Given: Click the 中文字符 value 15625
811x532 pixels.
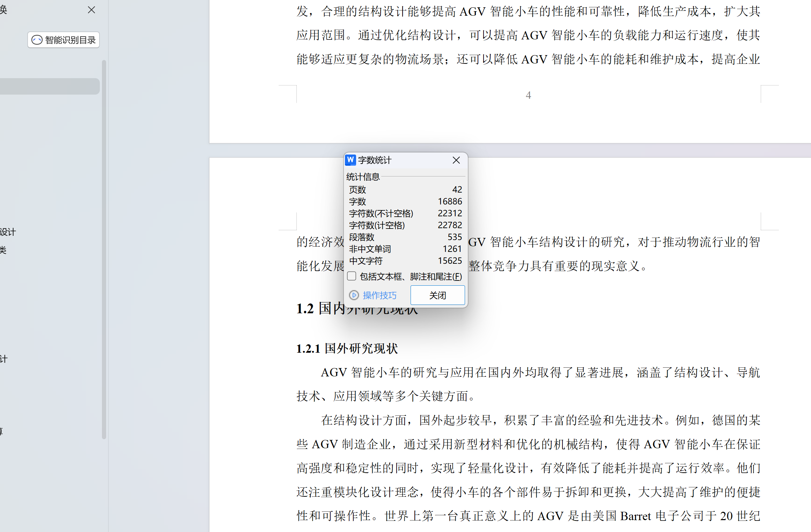Looking at the screenshot, I should click(x=450, y=261).
